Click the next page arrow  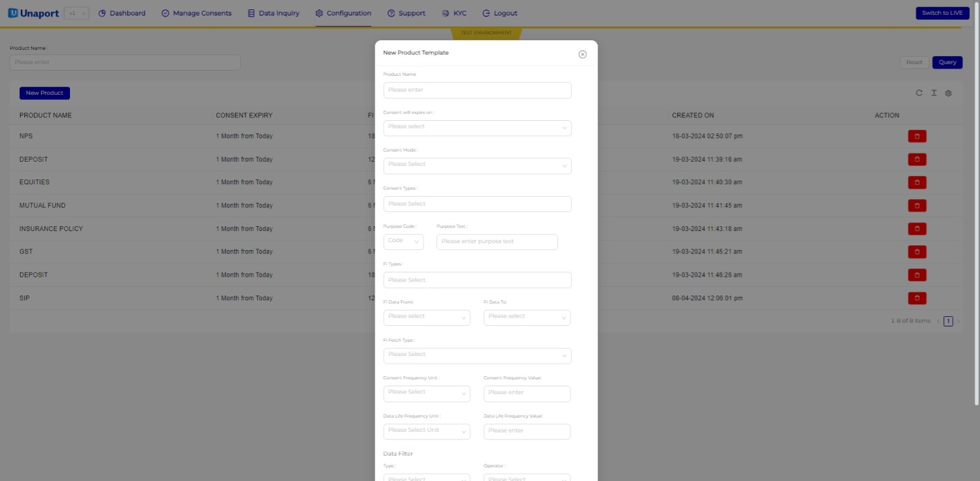[958, 321]
